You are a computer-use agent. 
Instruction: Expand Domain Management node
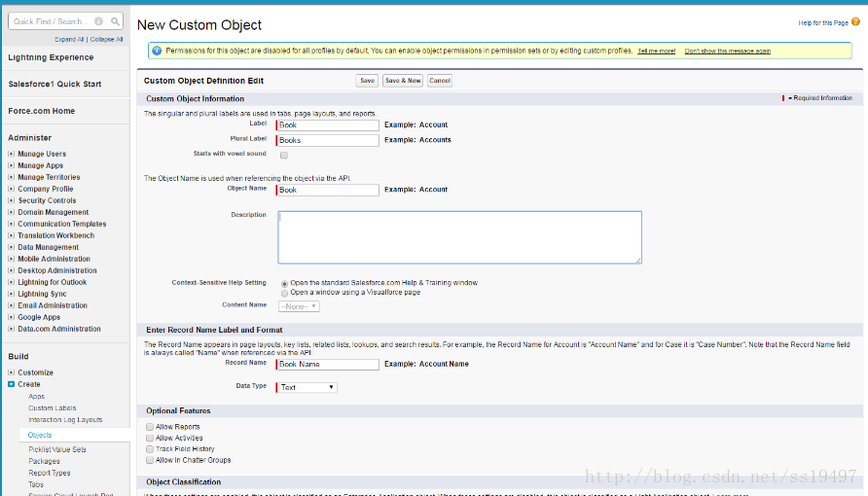coord(11,212)
